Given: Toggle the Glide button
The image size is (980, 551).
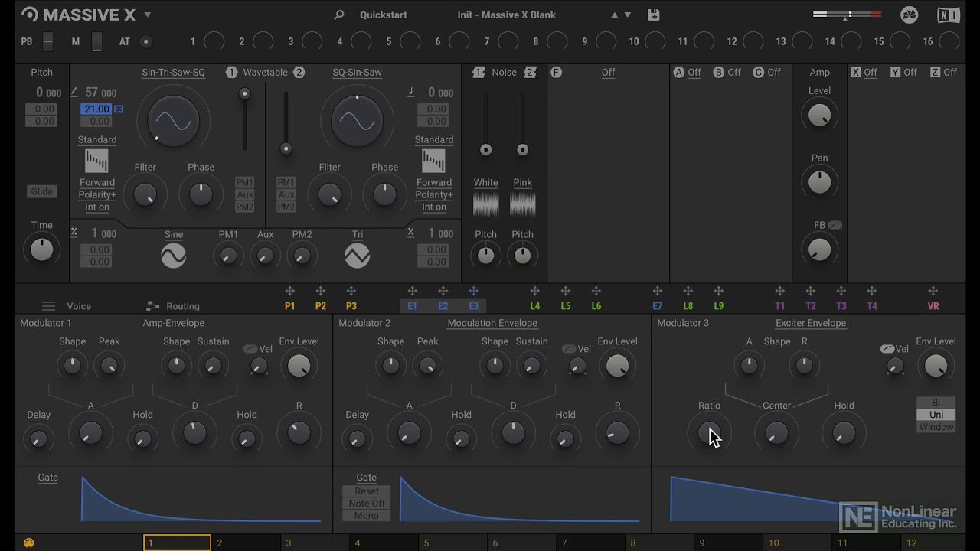Looking at the screenshot, I should (42, 191).
